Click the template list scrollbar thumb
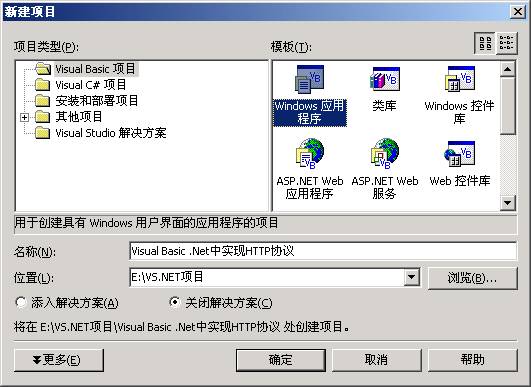The image size is (531, 387). pyautogui.click(x=507, y=105)
